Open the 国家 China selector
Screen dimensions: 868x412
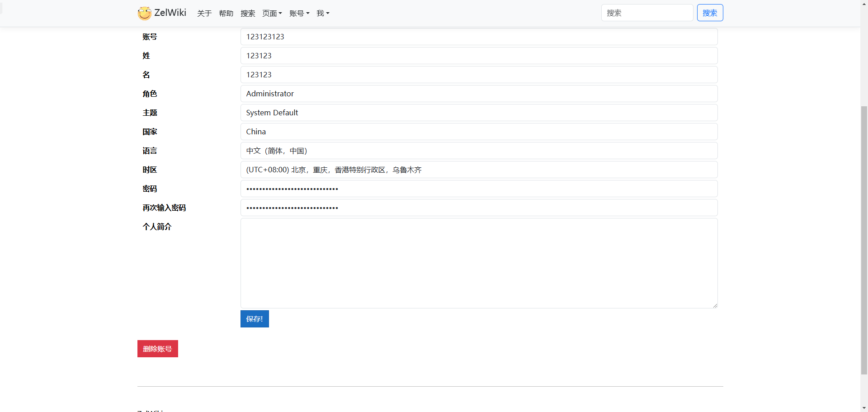pyautogui.click(x=479, y=132)
